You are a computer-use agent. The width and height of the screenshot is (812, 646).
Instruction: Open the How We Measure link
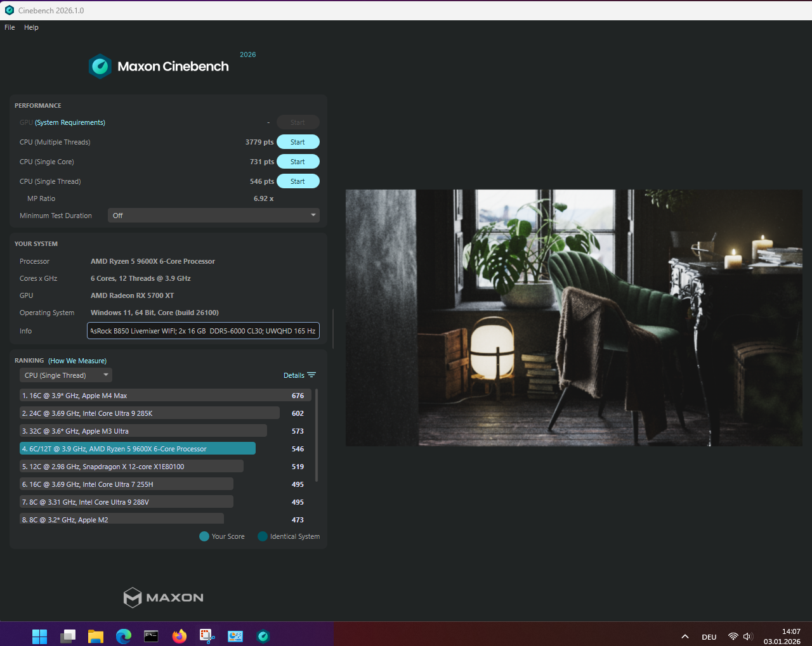[77, 361]
